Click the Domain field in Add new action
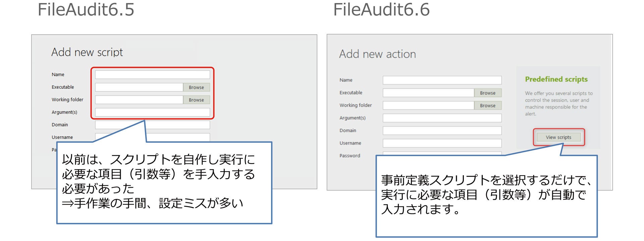This screenshot has height=241, width=644. [x=442, y=131]
